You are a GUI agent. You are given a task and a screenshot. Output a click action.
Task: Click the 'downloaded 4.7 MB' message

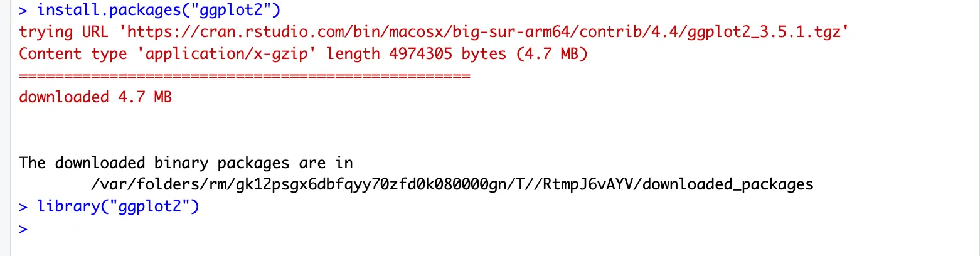coord(95,97)
